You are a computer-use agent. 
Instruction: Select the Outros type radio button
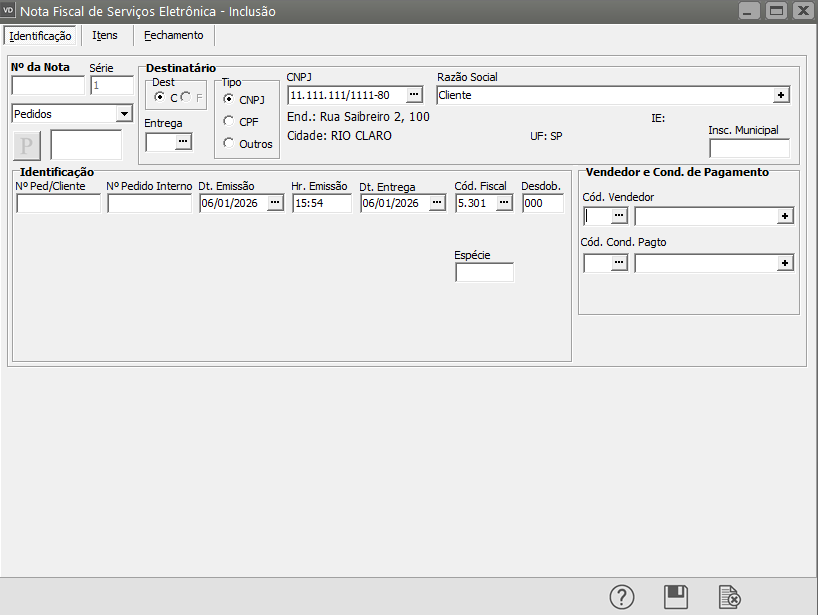(229, 143)
